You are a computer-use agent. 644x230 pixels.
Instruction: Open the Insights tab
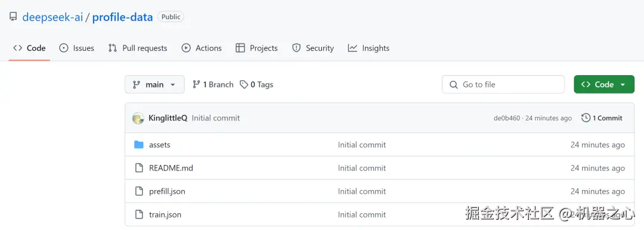pyautogui.click(x=369, y=48)
